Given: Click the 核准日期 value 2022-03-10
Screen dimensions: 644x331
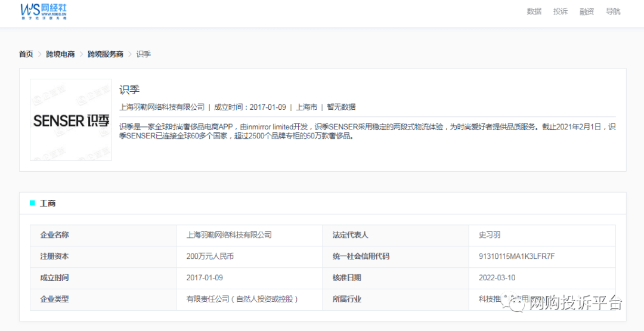Looking at the screenshot, I should tap(495, 278).
